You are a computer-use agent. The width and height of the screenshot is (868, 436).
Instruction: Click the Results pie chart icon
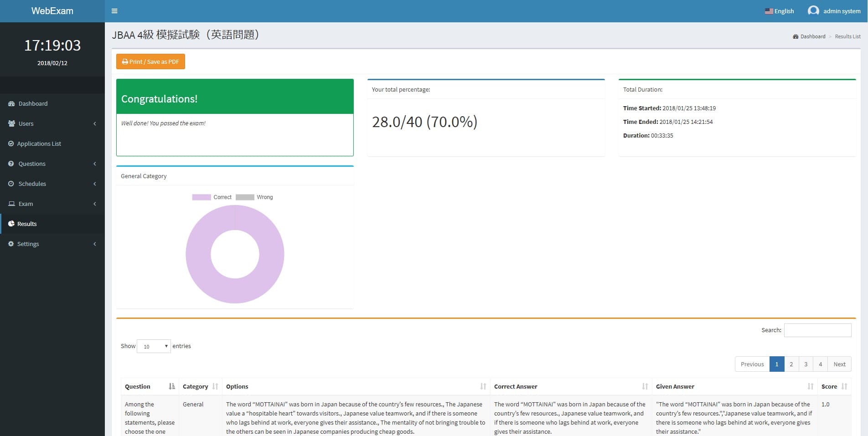click(x=11, y=224)
